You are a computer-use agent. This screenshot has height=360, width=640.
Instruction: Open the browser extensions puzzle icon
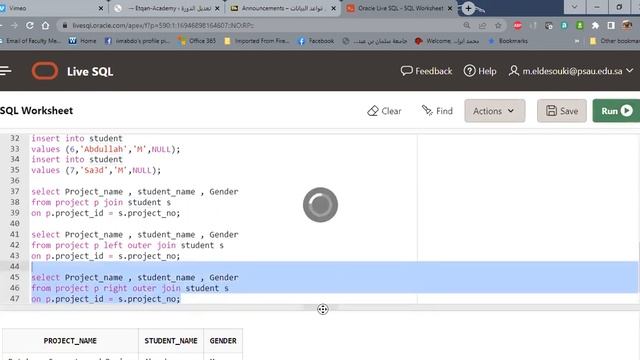[x=595, y=25]
